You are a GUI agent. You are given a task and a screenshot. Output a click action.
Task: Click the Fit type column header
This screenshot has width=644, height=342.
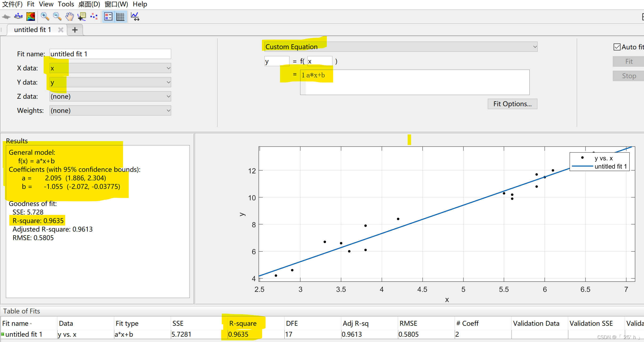coord(142,323)
